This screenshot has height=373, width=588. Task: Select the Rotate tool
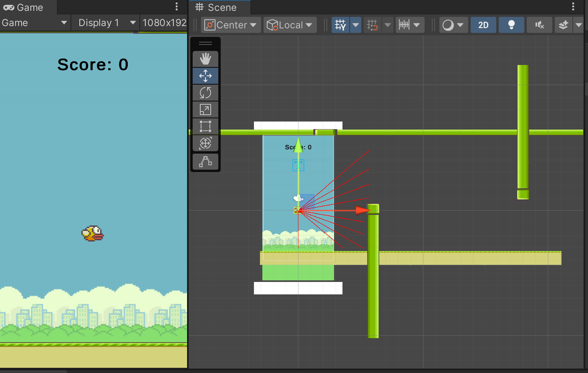(205, 93)
